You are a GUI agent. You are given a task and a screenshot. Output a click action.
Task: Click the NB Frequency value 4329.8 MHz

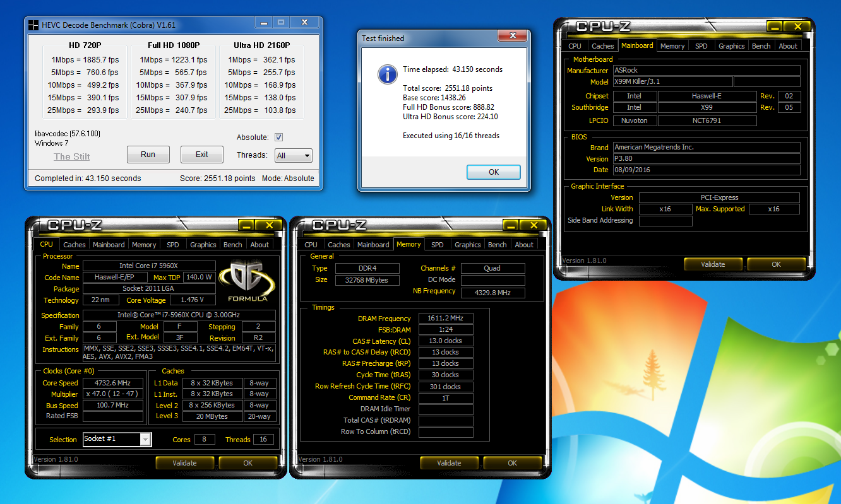(x=493, y=293)
